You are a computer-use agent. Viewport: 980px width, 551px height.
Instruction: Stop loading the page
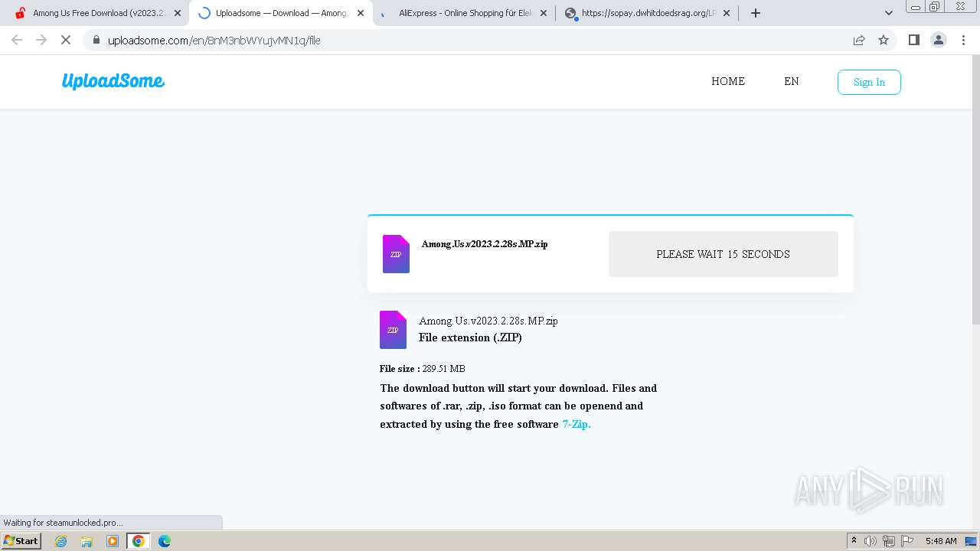point(66,40)
